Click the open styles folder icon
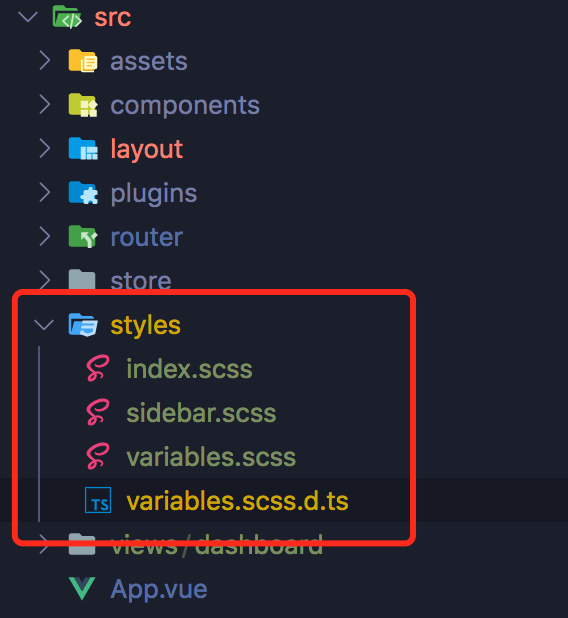The height and width of the screenshot is (618, 568). pyautogui.click(x=83, y=325)
